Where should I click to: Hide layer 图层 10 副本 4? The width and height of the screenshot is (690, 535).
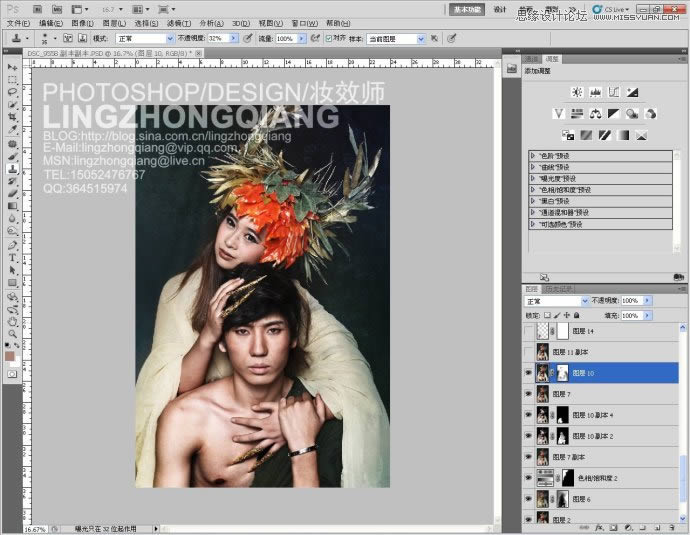pyautogui.click(x=529, y=415)
